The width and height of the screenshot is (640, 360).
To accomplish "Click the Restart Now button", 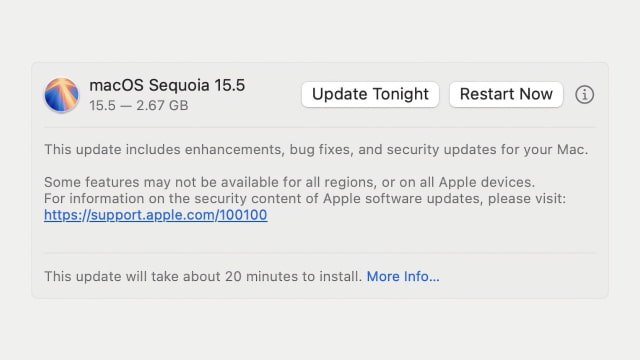I will click(x=506, y=94).
